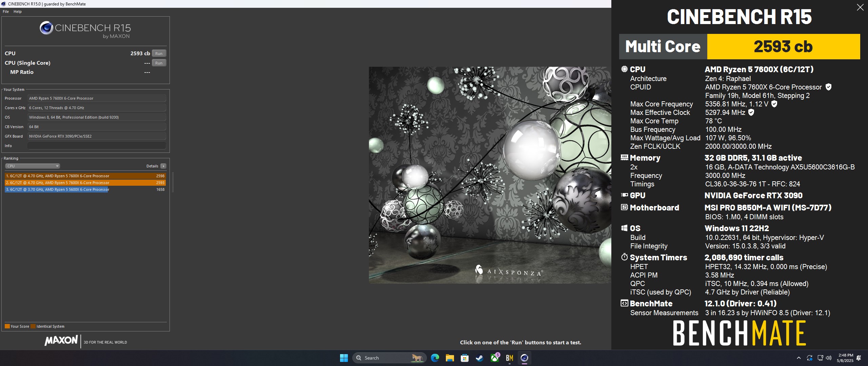Screen dimensions: 868x366
Task: Click the verified shield beside CPUID
Action: point(828,87)
